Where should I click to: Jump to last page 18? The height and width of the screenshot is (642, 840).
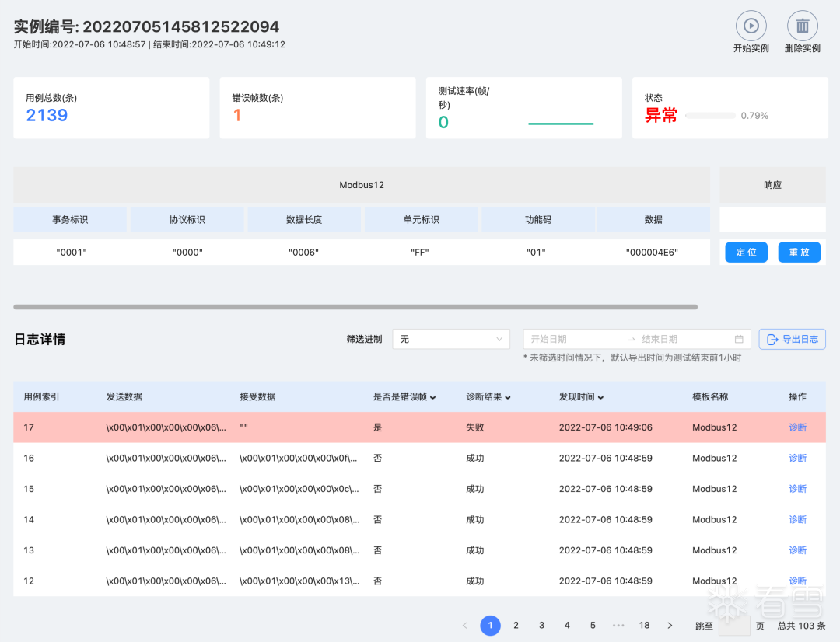644,626
